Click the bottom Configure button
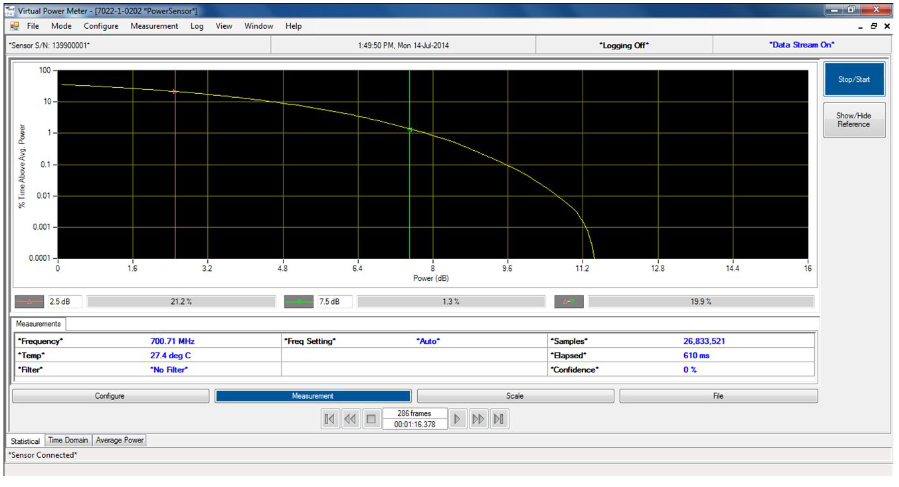The width and height of the screenshot is (899, 487). tap(110, 396)
